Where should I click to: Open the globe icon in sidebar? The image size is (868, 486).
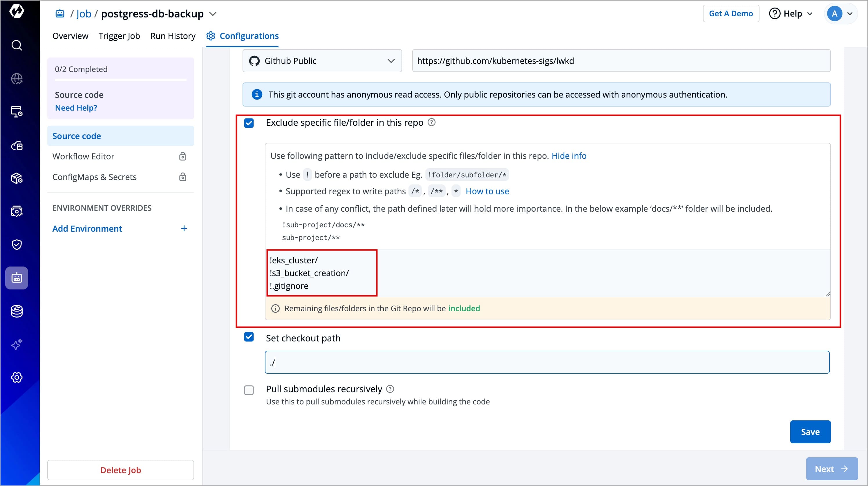(x=17, y=79)
